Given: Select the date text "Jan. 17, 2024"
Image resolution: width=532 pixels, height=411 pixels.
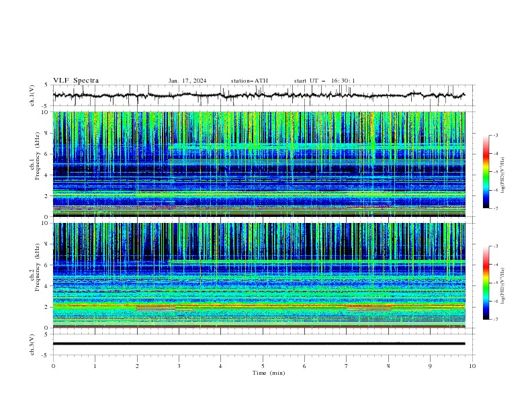Looking at the screenshot, I should coord(187,81).
